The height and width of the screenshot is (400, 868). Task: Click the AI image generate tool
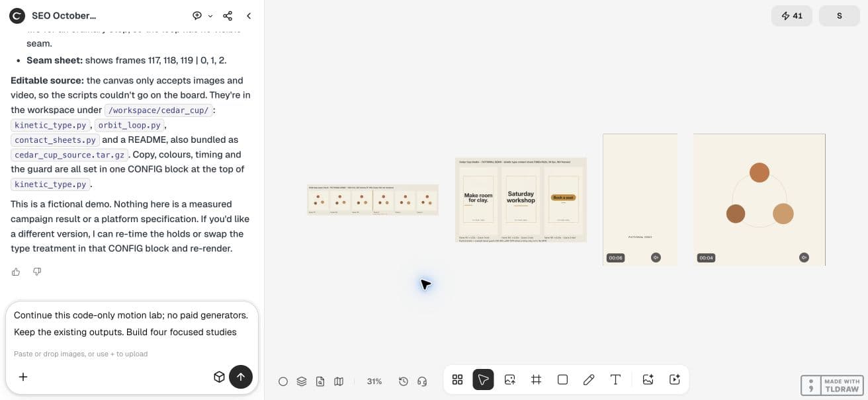(x=648, y=380)
